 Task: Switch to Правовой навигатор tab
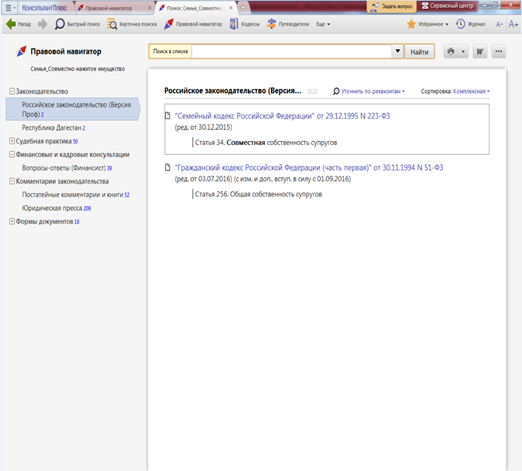[109, 8]
